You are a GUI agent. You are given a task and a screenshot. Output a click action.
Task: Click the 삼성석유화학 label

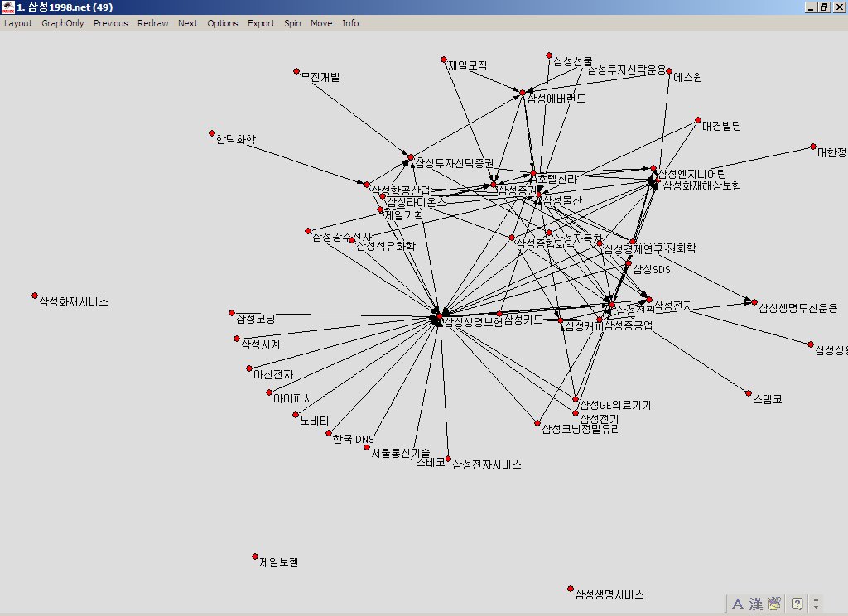point(386,247)
